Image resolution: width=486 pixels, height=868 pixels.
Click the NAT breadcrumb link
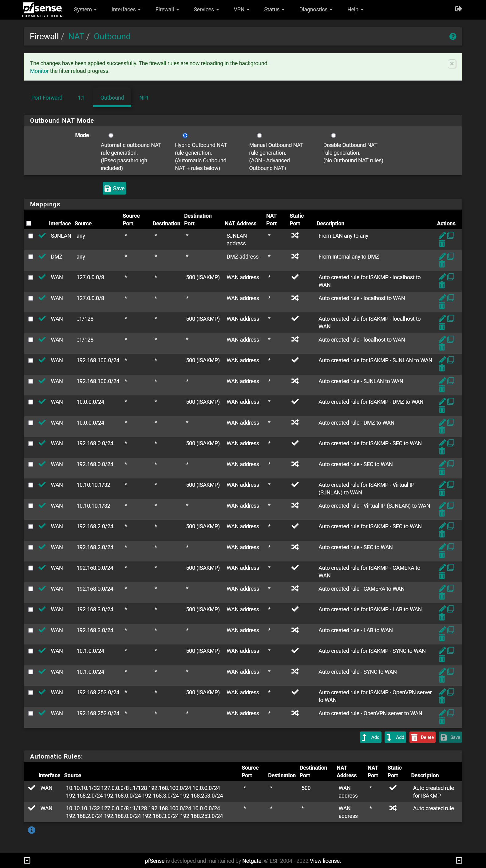pyautogui.click(x=76, y=36)
